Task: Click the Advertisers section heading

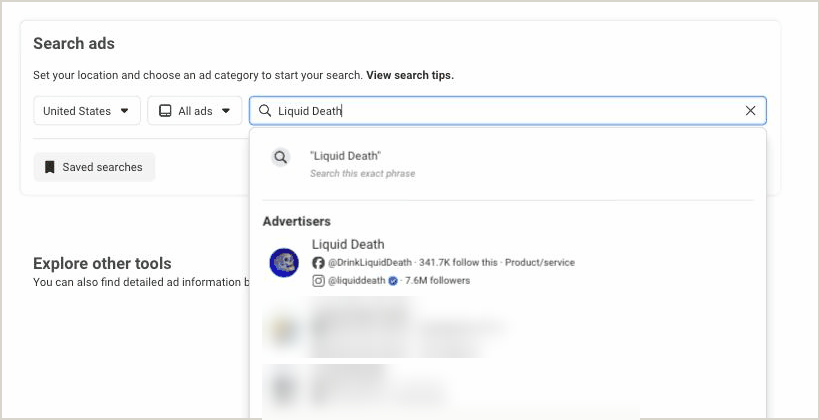Action: click(x=297, y=221)
